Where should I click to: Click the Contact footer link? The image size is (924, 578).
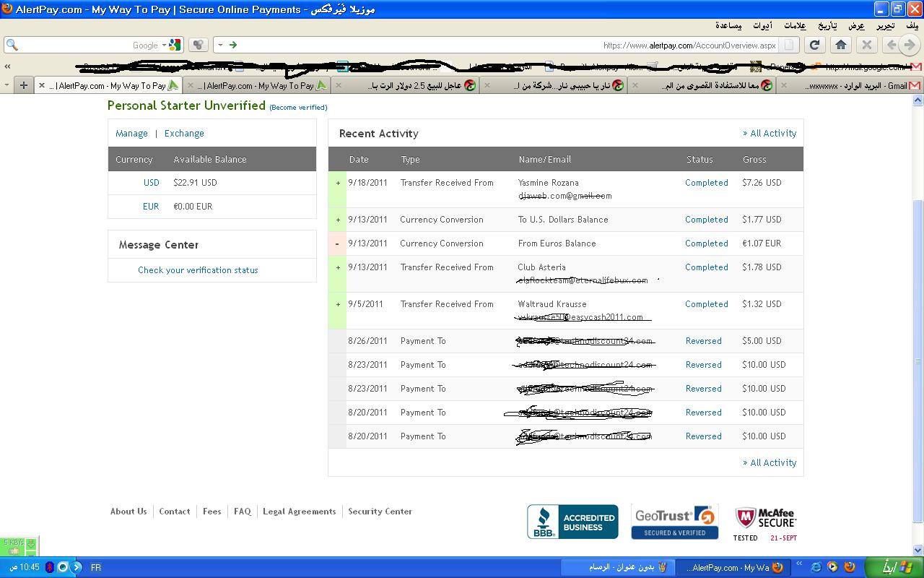point(175,512)
